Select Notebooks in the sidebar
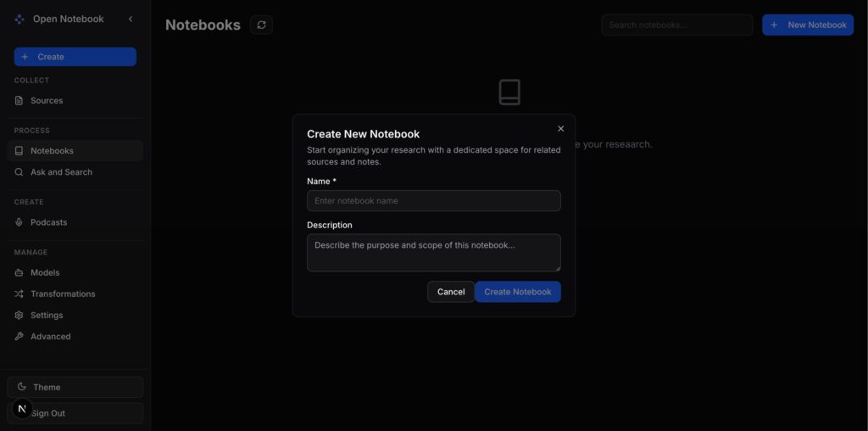The image size is (868, 431). pyautogui.click(x=52, y=151)
